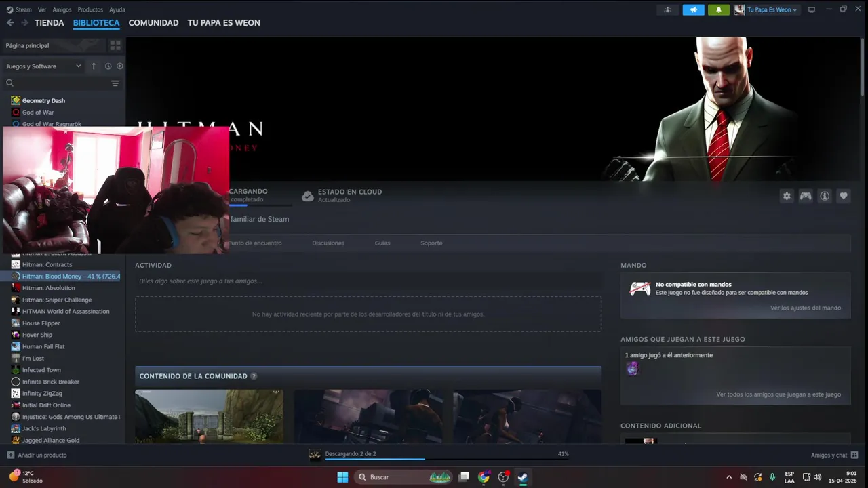Image resolution: width=868 pixels, height=488 pixels.
Task: Click Añadir un producto button
Action: (x=37, y=455)
